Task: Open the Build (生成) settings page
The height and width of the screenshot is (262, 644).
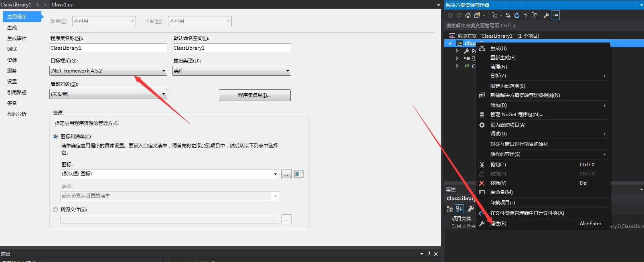Action: point(12,28)
